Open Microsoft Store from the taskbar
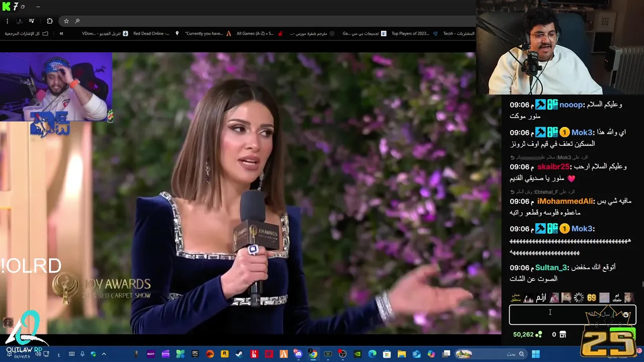 click(387, 354)
